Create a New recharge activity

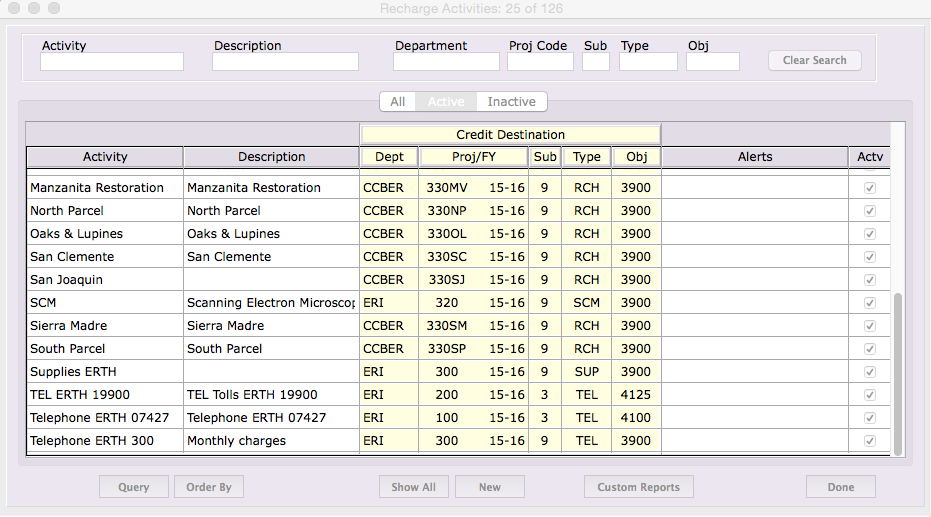pos(489,487)
